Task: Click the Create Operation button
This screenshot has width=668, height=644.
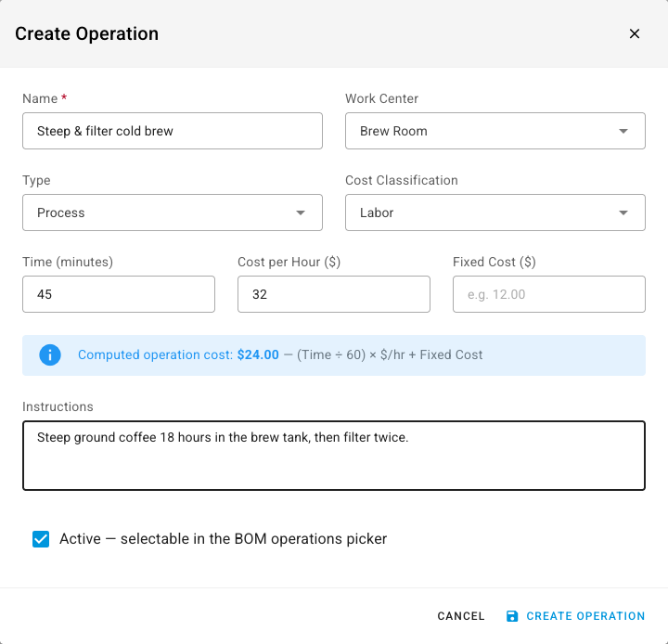Action: tap(575, 616)
